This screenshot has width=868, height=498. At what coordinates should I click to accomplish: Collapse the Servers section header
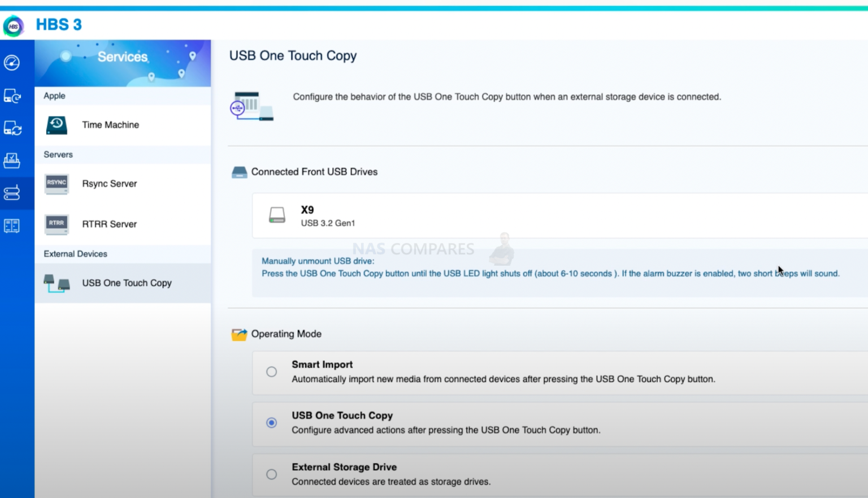pyautogui.click(x=58, y=154)
